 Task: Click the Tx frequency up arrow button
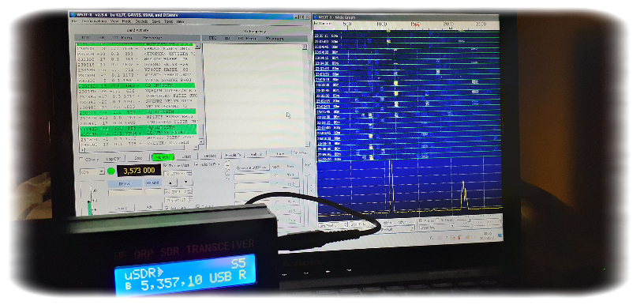170,182
